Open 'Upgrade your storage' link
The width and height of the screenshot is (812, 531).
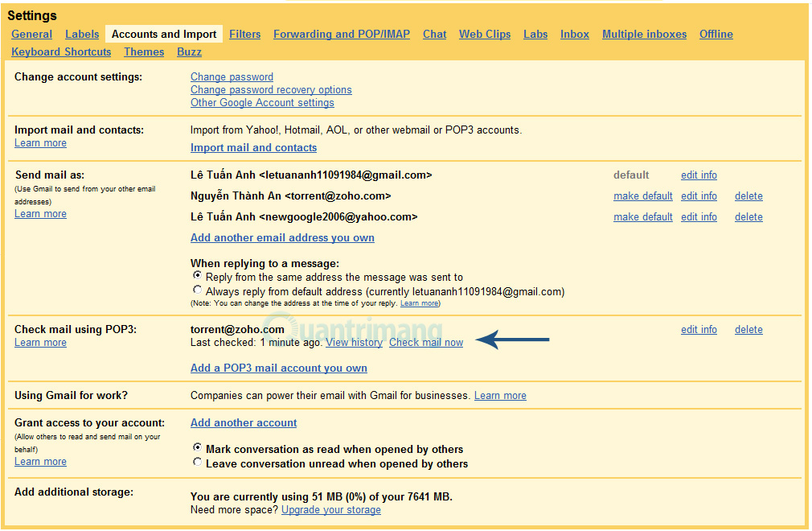click(x=330, y=509)
